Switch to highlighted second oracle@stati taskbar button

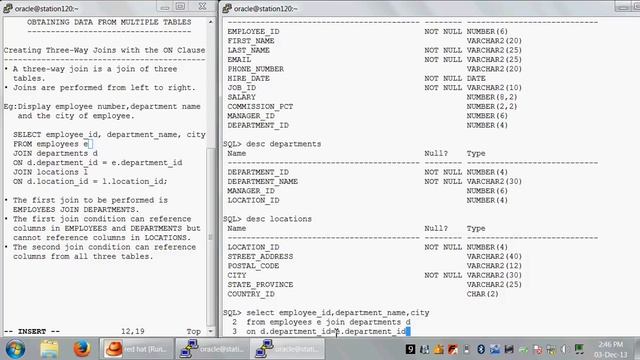pos(288,349)
